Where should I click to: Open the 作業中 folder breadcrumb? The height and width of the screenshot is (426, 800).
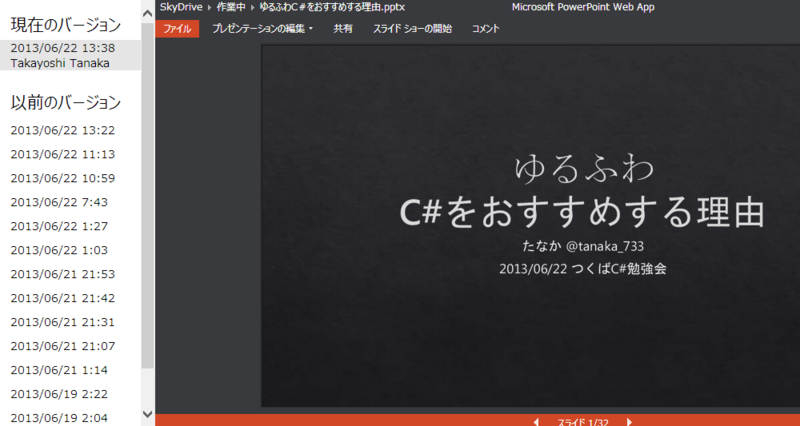click(x=231, y=7)
